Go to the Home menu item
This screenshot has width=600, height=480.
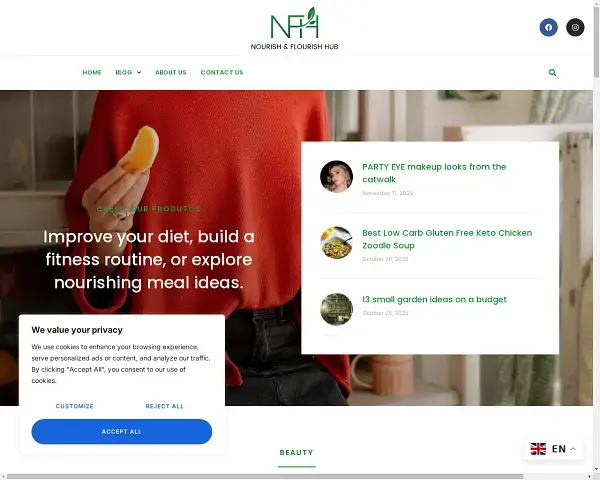click(x=92, y=72)
